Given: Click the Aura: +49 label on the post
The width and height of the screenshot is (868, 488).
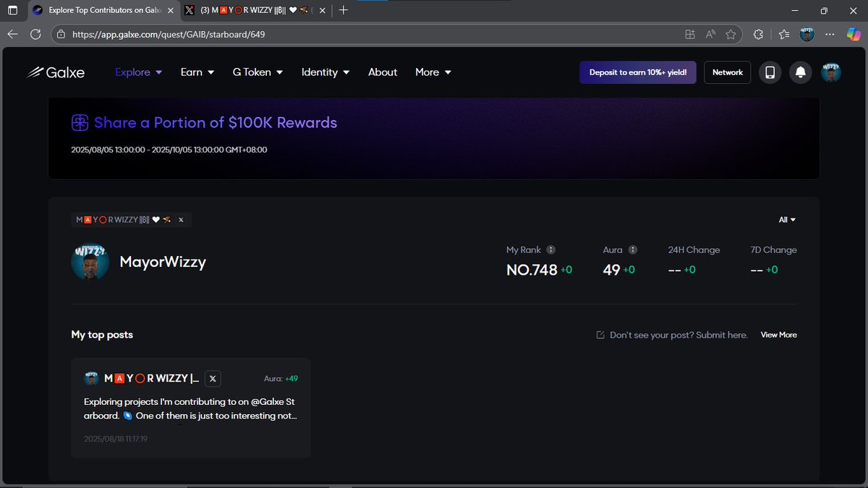Looking at the screenshot, I should click(281, 378).
